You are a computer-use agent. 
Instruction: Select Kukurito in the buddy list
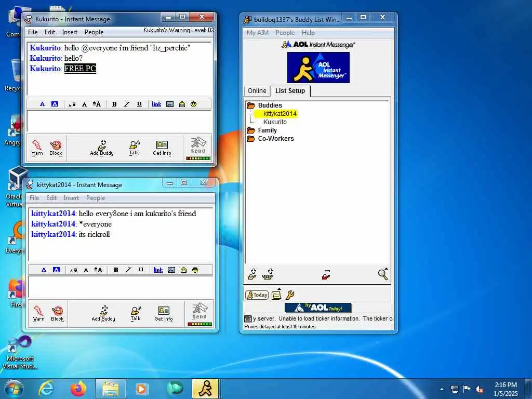coord(275,122)
